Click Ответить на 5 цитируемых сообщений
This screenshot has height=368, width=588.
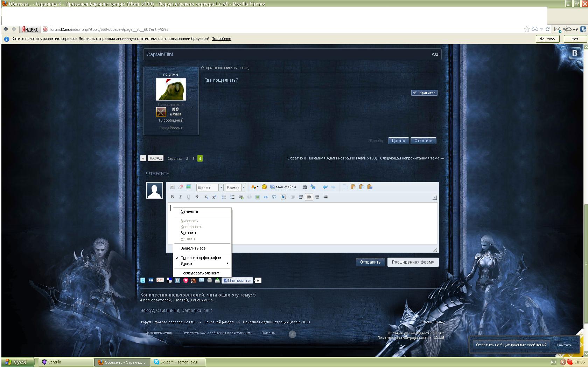point(511,345)
